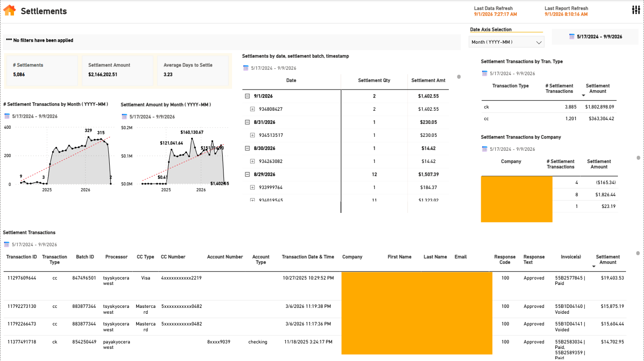Click calendar icon beside top date range
This screenshot has height=361, width=644.
tap(572, 36)
